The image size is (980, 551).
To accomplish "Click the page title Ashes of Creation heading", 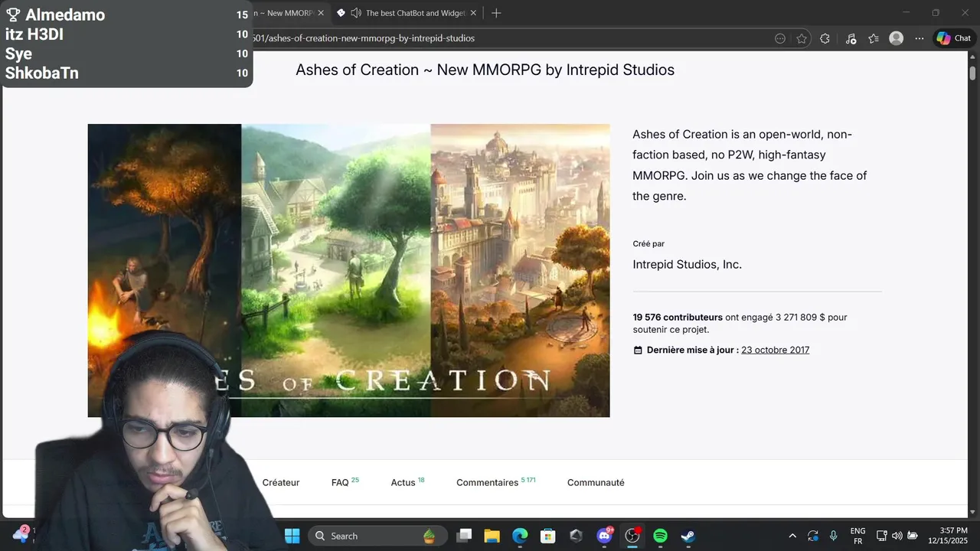I will click(x=485, y=70).
